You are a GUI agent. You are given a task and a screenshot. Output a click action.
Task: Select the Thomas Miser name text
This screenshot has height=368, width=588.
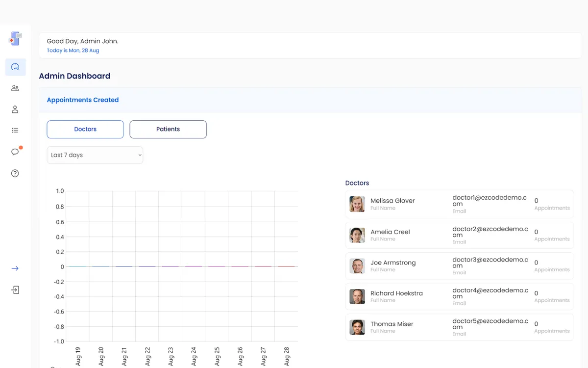pos(392,324)
